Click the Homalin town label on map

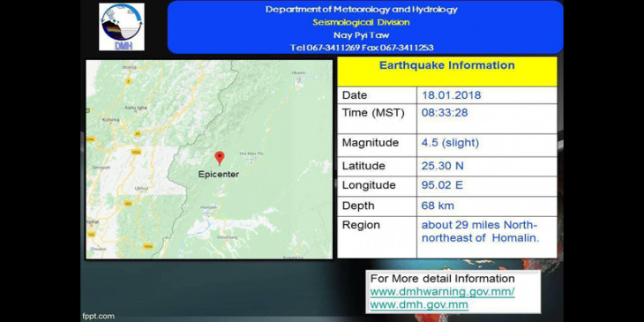coord(209,207)
